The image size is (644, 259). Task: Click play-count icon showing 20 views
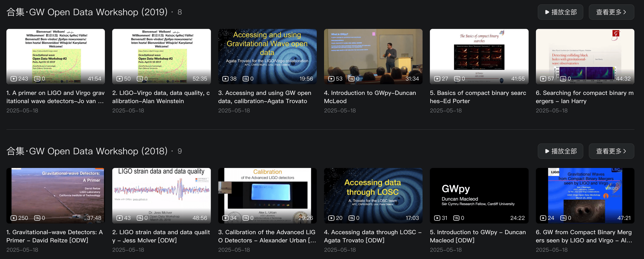click(x=331, y=218)
